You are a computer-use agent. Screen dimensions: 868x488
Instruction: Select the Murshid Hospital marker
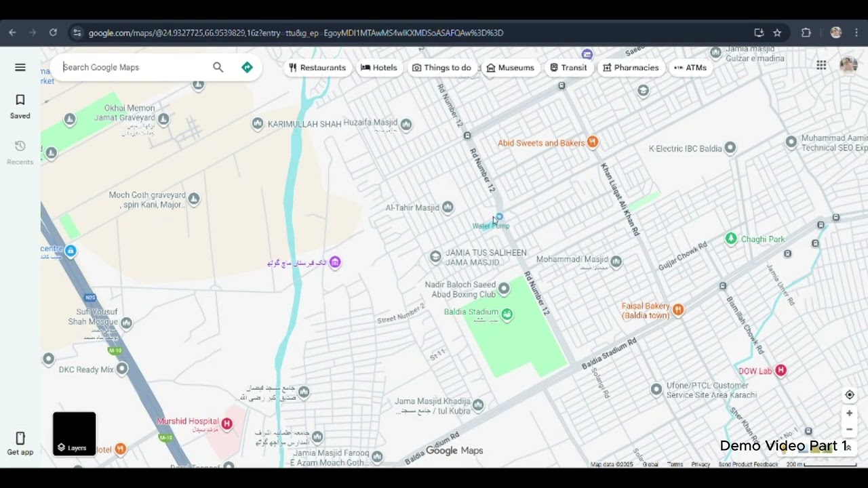click(227, 424)
